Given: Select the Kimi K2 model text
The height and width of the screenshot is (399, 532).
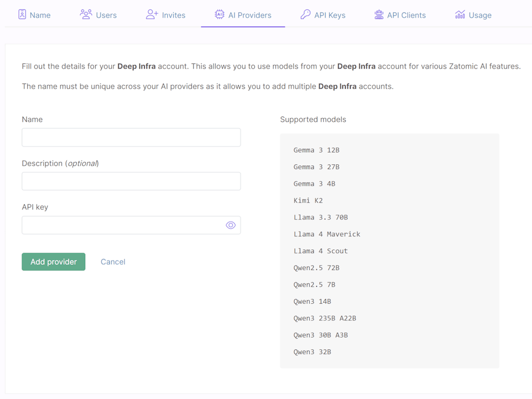Looking at the screenshot, I should [x=308, y=200].
